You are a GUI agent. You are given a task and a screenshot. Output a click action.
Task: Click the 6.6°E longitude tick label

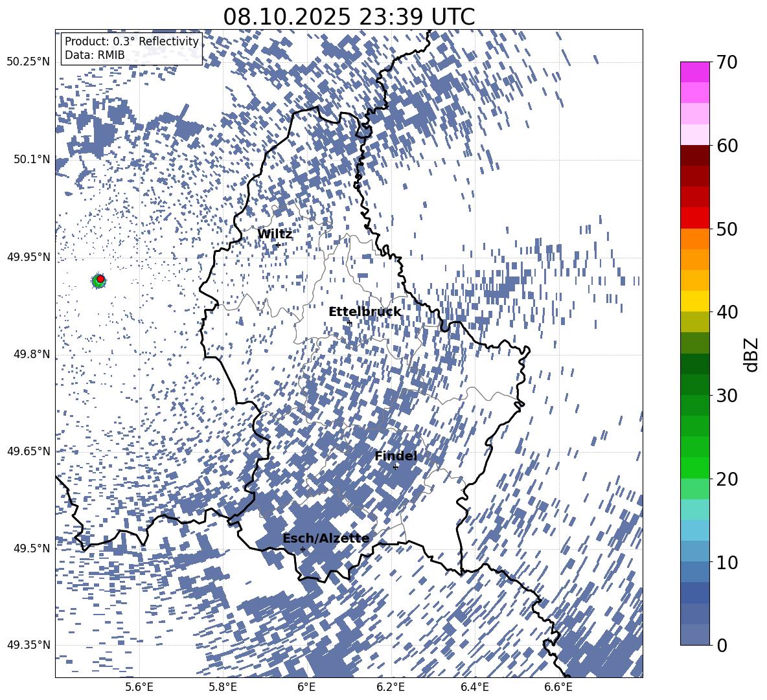point(558,687)
